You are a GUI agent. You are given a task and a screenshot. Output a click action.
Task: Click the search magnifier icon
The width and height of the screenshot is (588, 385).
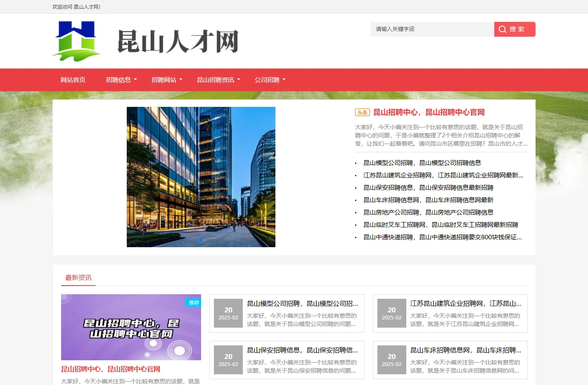click(x=503, y=29)
